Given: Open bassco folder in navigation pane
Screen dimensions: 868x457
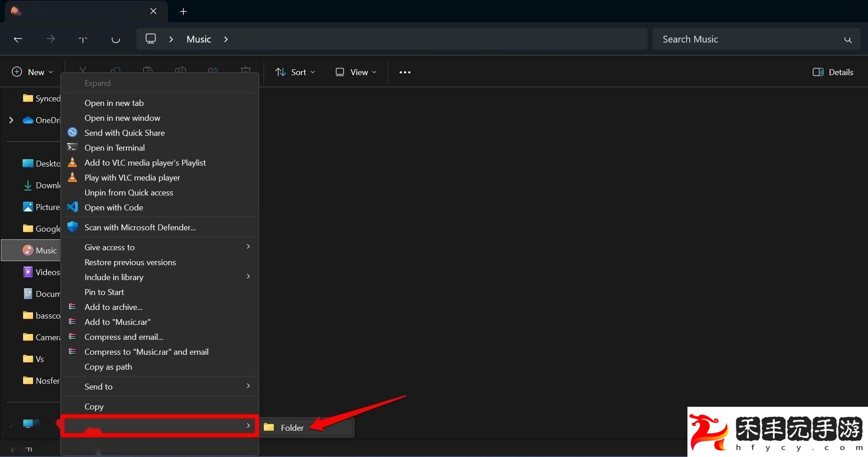Looking at the screenshot, I should click(x=41, y=315).
